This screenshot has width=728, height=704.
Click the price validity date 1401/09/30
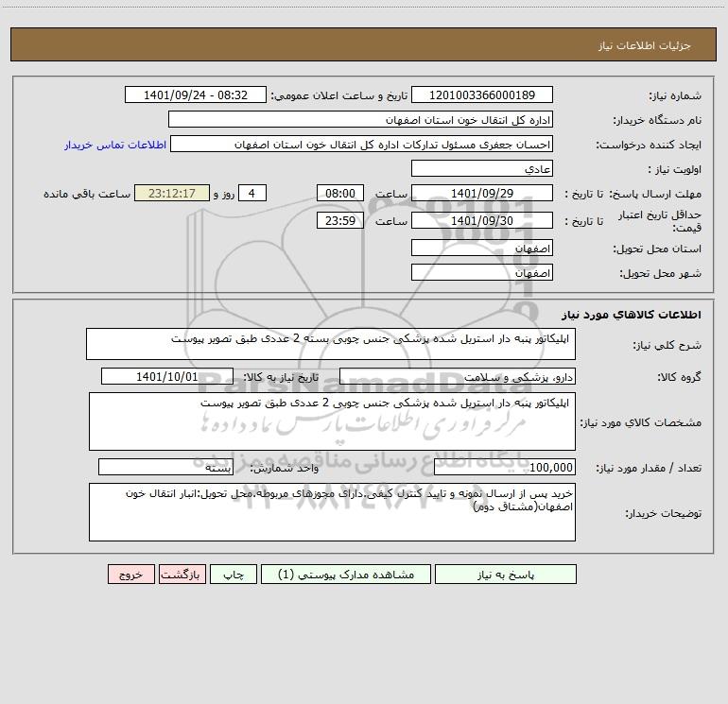(x=482, y=220)
